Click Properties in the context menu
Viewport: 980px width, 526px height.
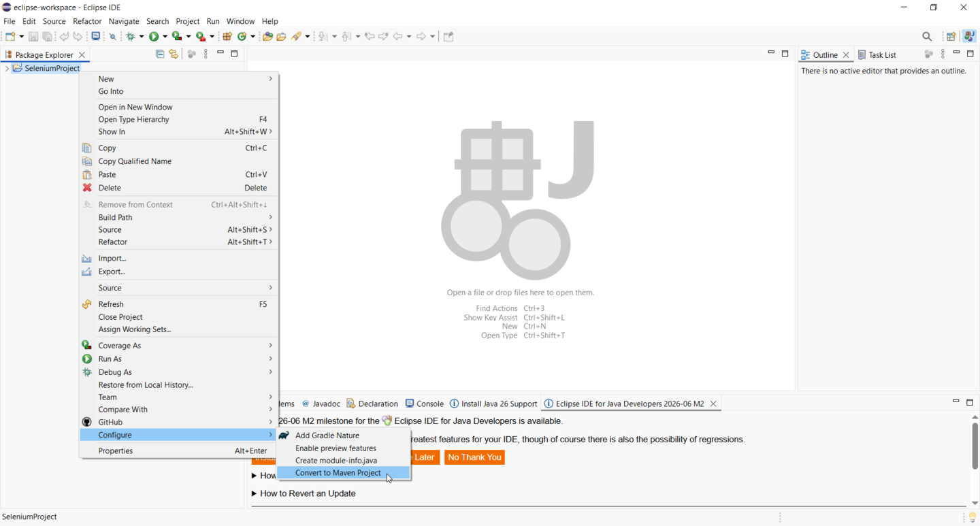[x=178, y=450]
